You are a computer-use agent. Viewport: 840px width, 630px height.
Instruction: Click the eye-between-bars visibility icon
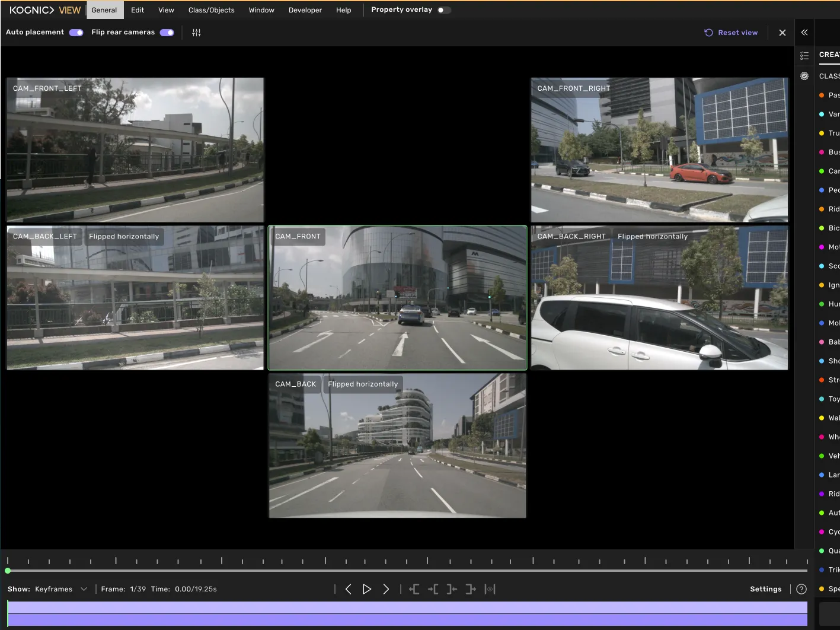[490, 589]
